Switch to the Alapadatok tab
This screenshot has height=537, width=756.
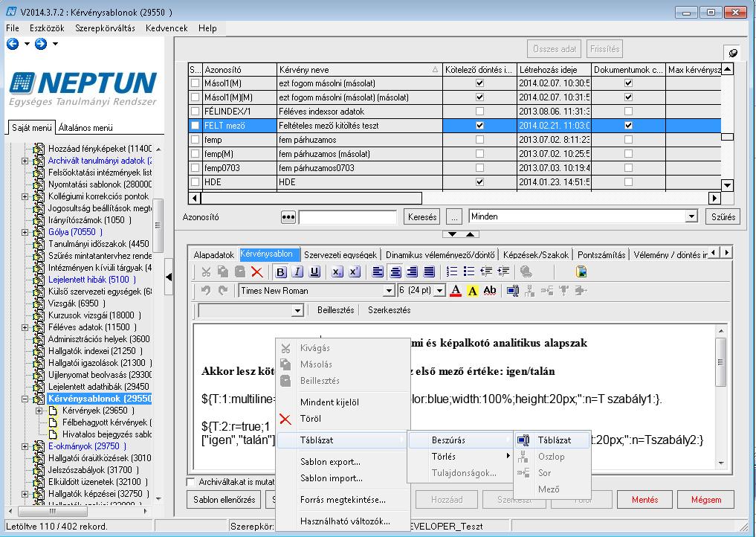[213, 255]
